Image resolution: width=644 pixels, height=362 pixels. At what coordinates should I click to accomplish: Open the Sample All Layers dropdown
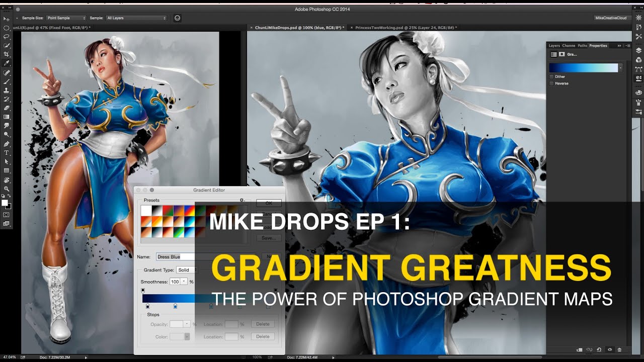point(136,18)
